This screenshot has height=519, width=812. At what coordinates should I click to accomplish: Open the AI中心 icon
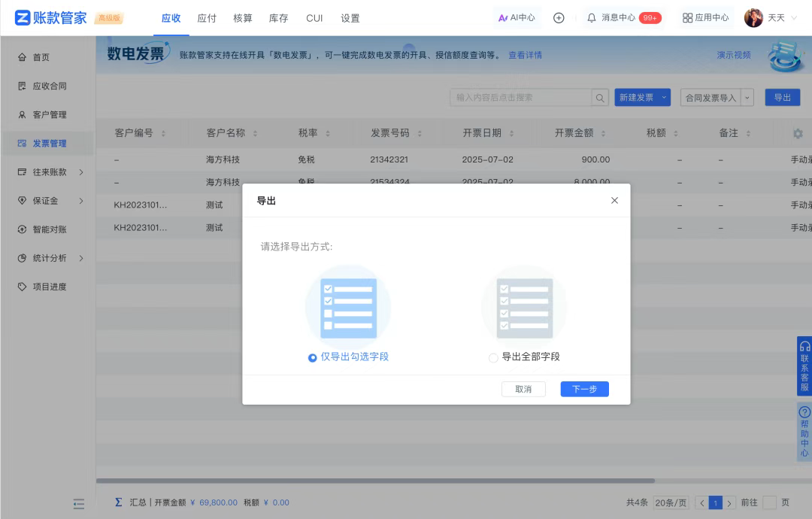(x=502, y=18)
